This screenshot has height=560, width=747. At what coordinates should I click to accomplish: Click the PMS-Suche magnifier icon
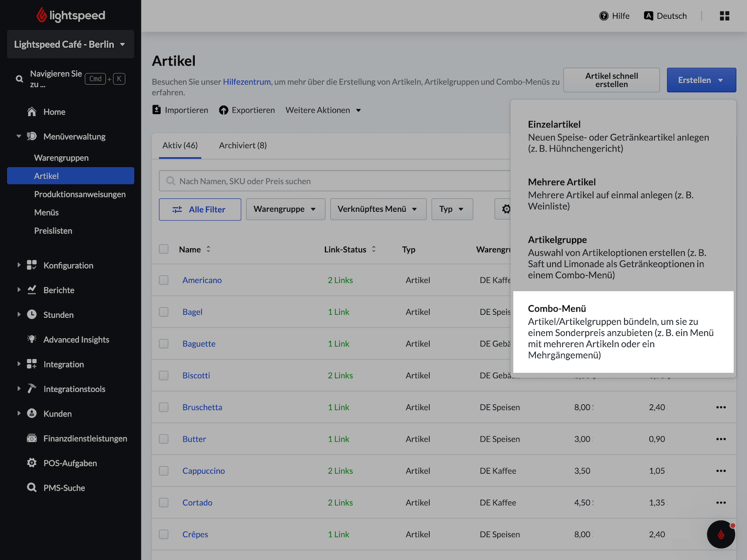pos(32,487)
